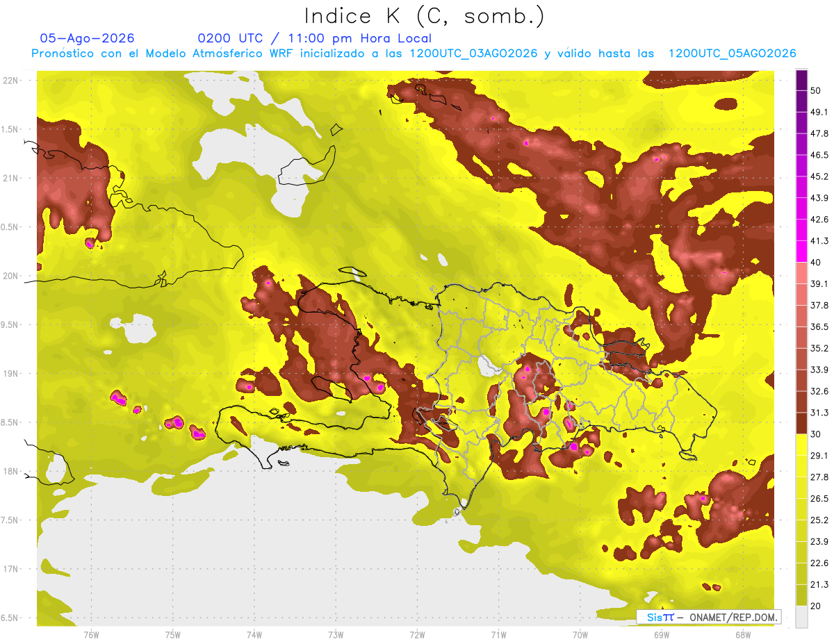Click the "76W" longitude axis label

[91, 635]
